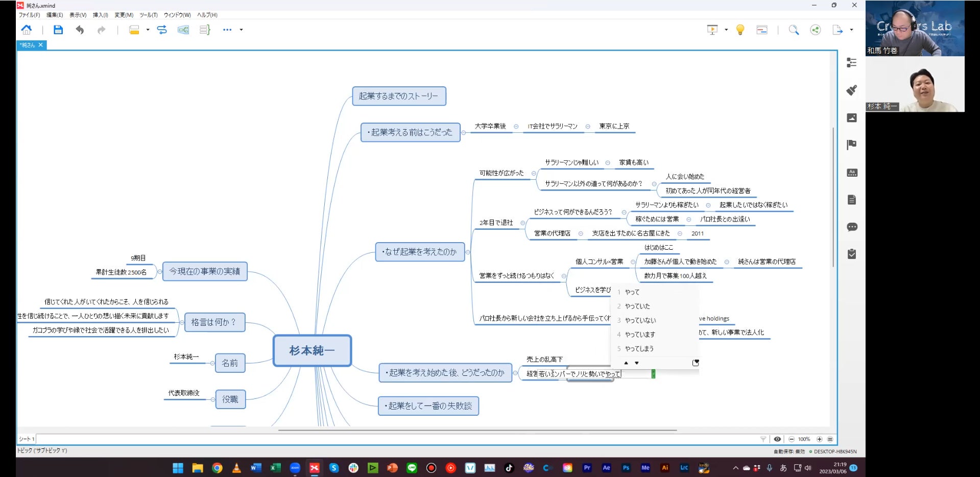Save the mind map with the floppy disk icon
Screen dimensions: 980x477
(x=58, y=30)
